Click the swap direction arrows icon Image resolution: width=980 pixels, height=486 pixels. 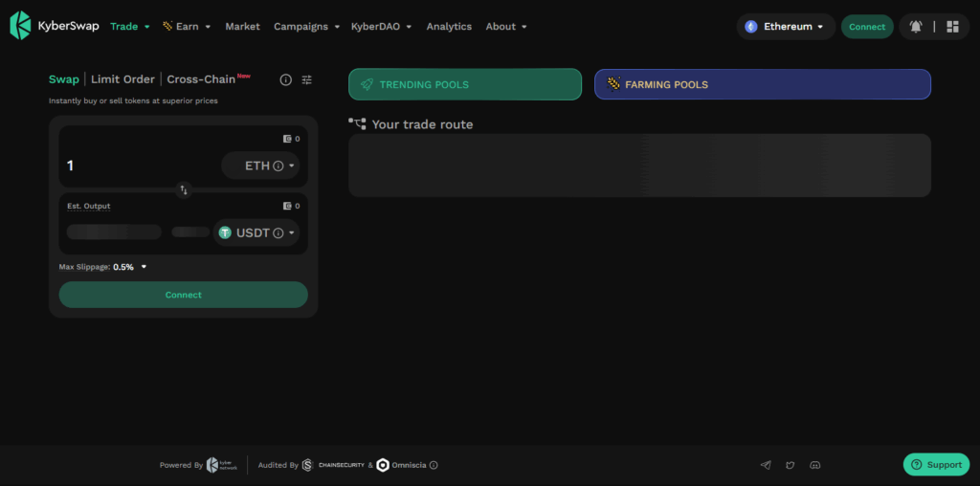tap(184, 190)
